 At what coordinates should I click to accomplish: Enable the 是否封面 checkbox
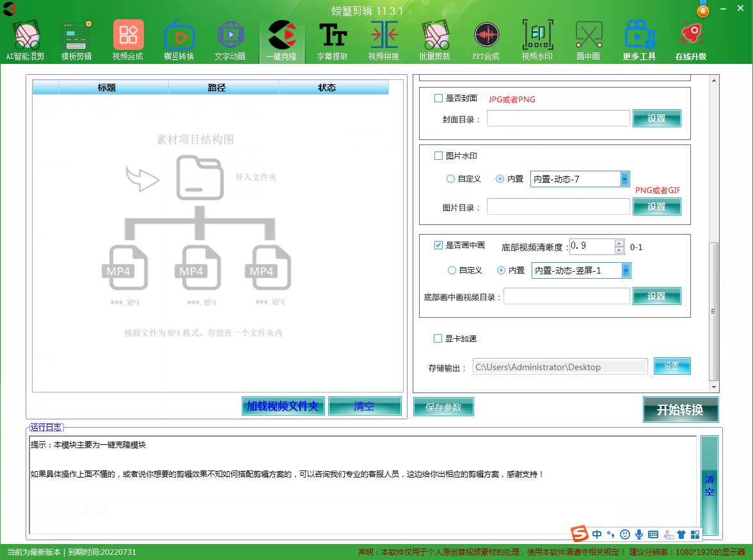[438, 98]
